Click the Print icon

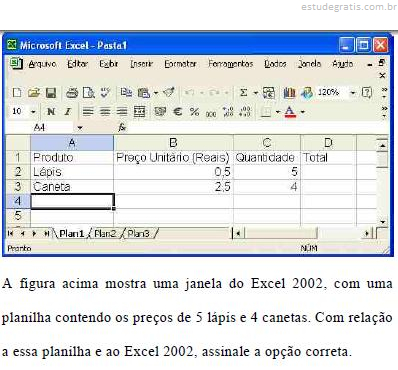[x=72, y=93]
